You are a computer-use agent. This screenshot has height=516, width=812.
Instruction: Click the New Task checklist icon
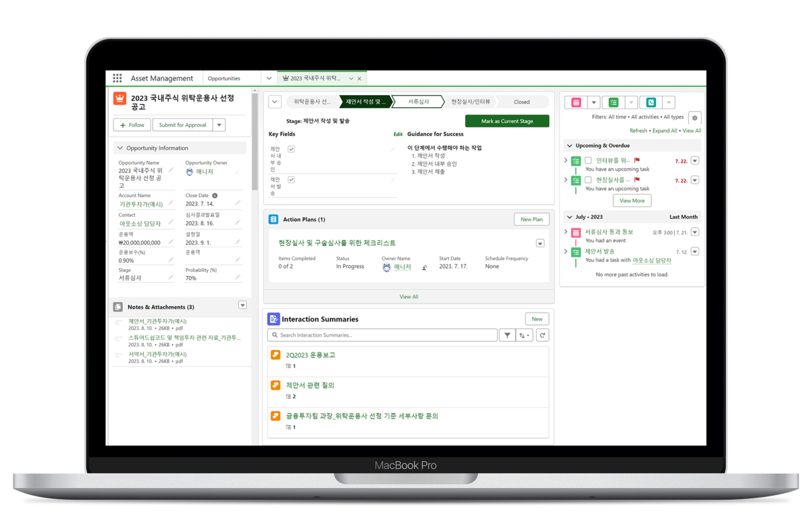tap(613, 102)
